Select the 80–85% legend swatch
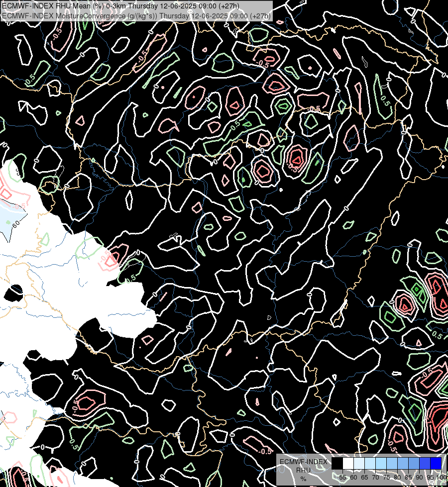 [x=403, y=463]
